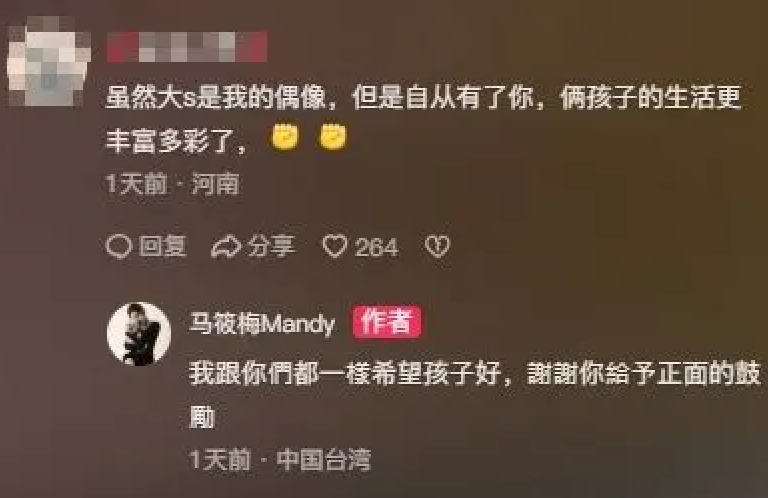Screen dimensions: 768x498
Task: Click the speech bubble reply icon
Action: 119,246
